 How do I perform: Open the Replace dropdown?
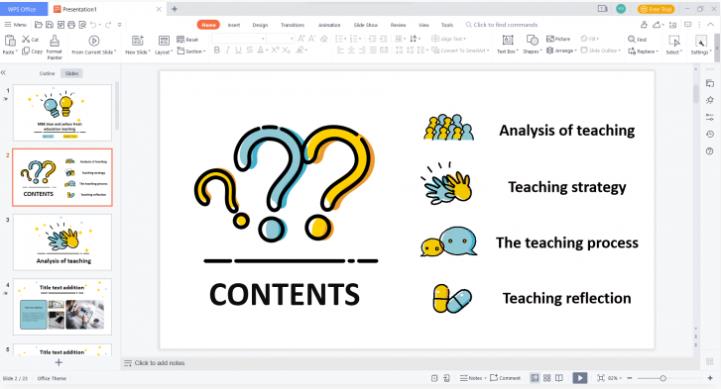[x=643, y=51]
